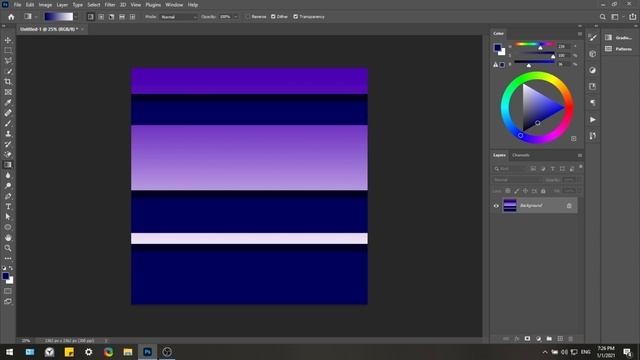Click the Share icon at top right
The width and height of the screenshot is (640, 360).
pos(632,17)
